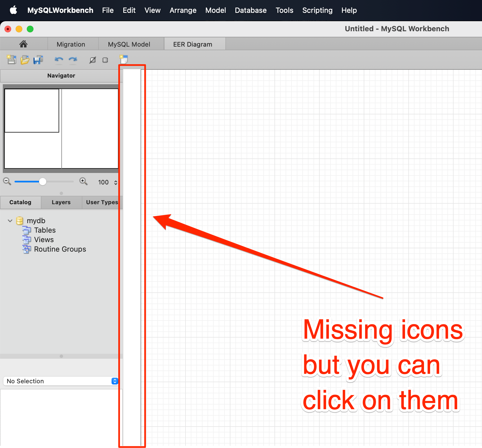The width and height of the screenshot is (482, 448).
Task: Undo the last action
Action: (x=59, y=60)
